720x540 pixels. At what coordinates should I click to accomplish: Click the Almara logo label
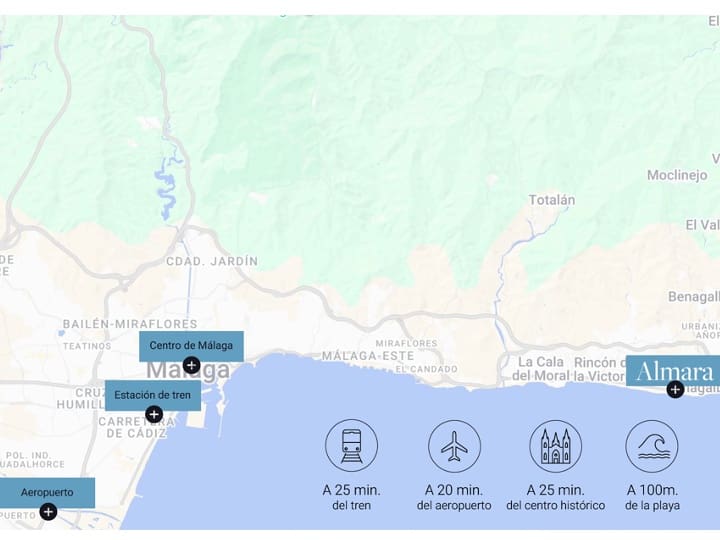pyautogui.click(x=673, y=371)
